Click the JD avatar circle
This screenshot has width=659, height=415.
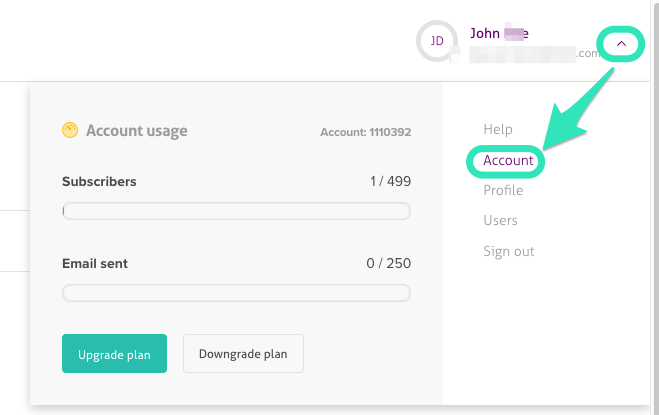coord(437,41)
